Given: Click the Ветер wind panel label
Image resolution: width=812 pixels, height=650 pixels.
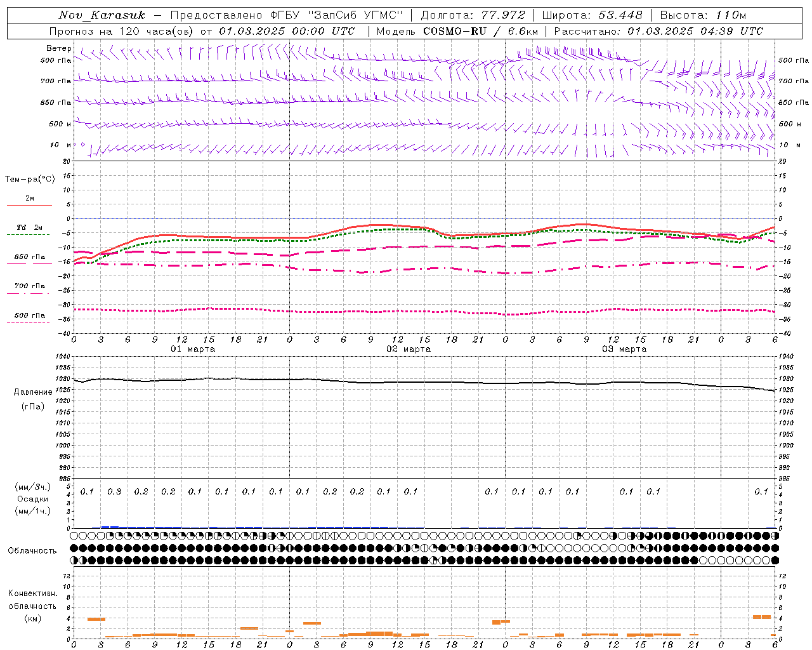Looking at the screenshot, I should pyautogui.click(x=59, y=48).
